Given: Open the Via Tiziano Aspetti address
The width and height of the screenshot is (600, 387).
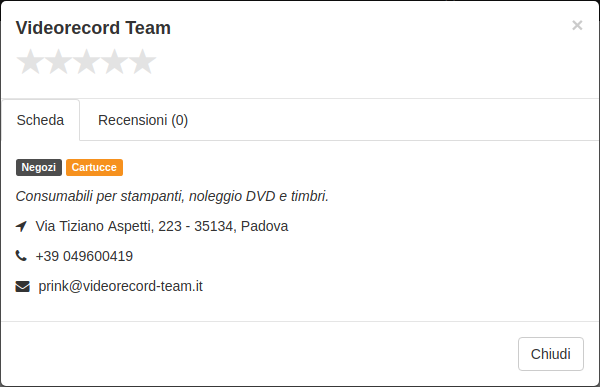Looking at the screenshot, I should [161, 226].
